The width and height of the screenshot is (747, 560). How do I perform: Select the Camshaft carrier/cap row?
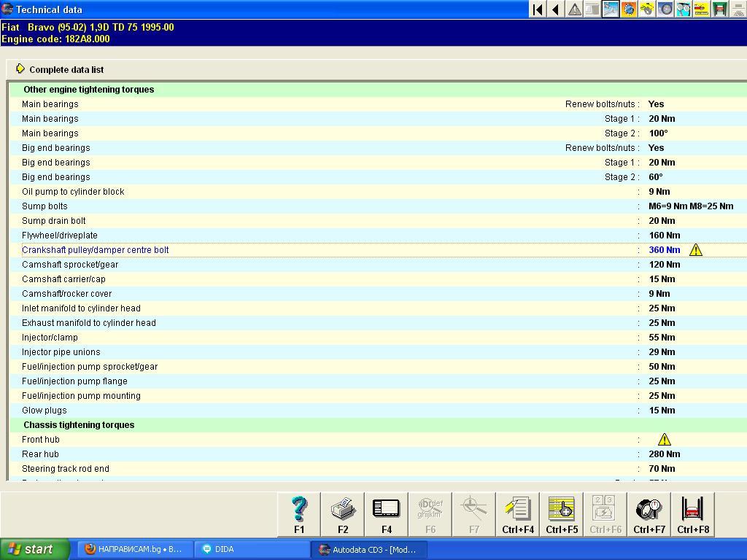[x=379, y=279]
